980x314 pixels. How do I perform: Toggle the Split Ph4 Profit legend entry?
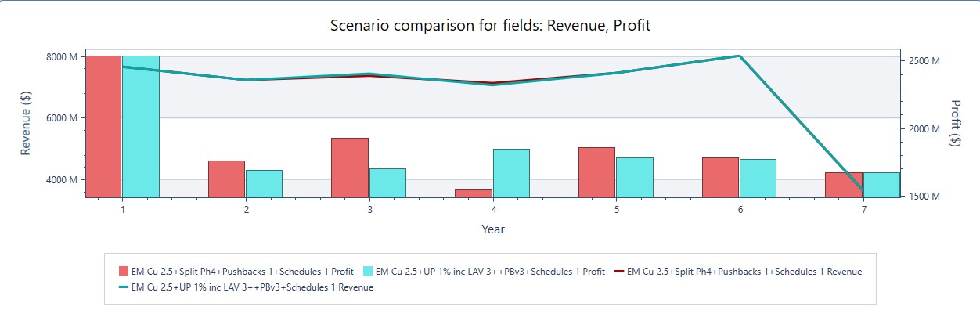tap(241, 272)
